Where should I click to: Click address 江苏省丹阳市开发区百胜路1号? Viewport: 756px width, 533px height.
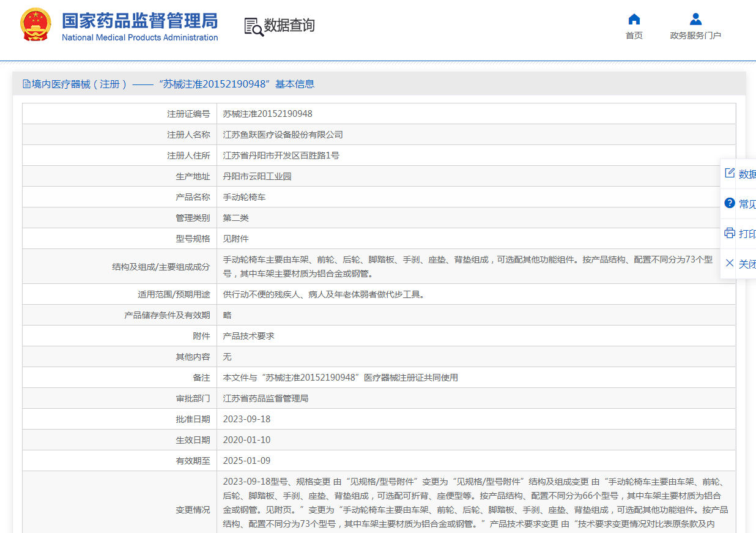pos(281,155)
